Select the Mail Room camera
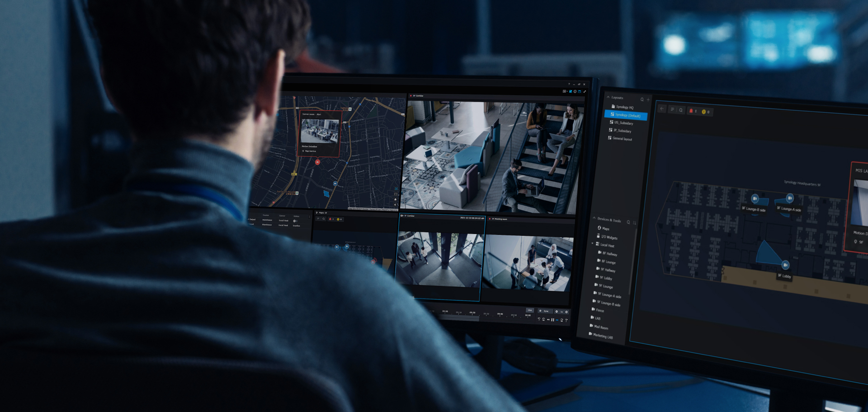This screenshot has height=412, width=868. [x=599, y=327]
